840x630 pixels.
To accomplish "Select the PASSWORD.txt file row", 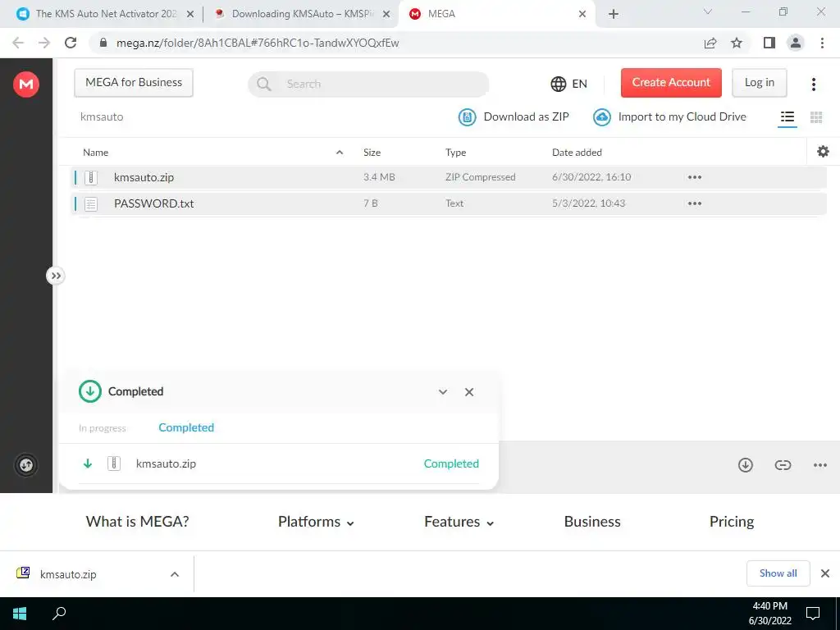I will 449,203.
